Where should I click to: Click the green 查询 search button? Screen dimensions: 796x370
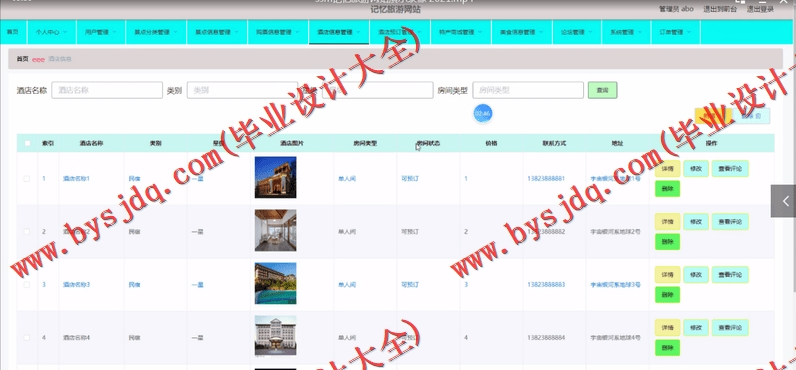603,90
